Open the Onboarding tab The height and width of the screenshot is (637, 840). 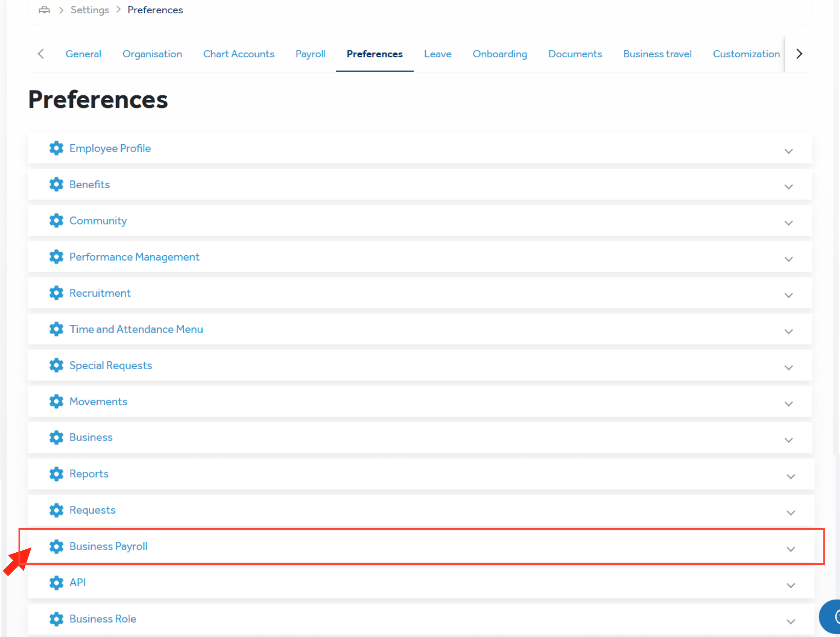click(499, 54)
